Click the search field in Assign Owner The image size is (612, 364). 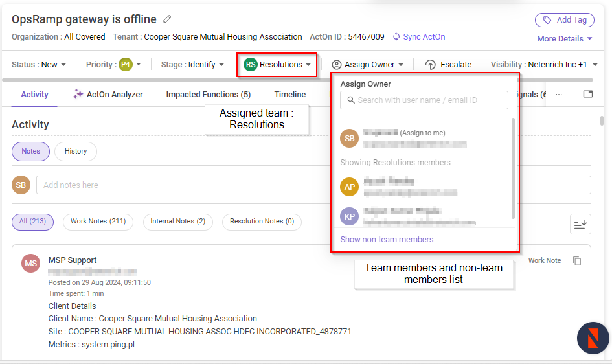424,100
